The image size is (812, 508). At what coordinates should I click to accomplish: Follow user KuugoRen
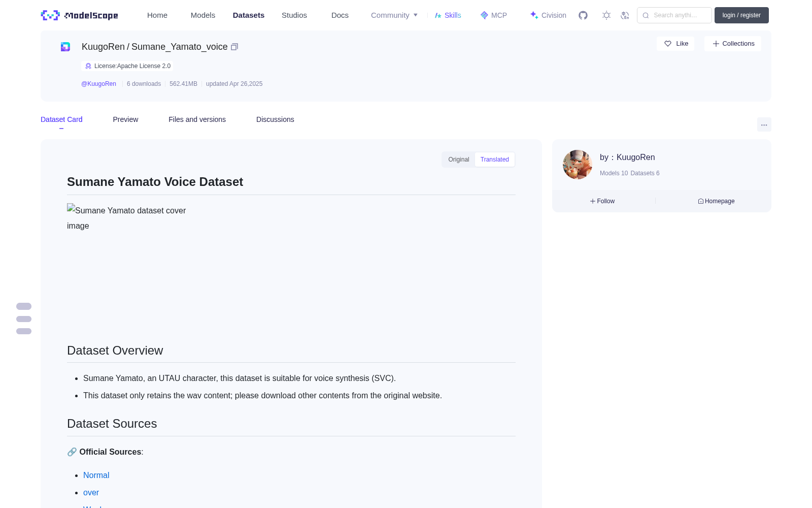(602, 201)
